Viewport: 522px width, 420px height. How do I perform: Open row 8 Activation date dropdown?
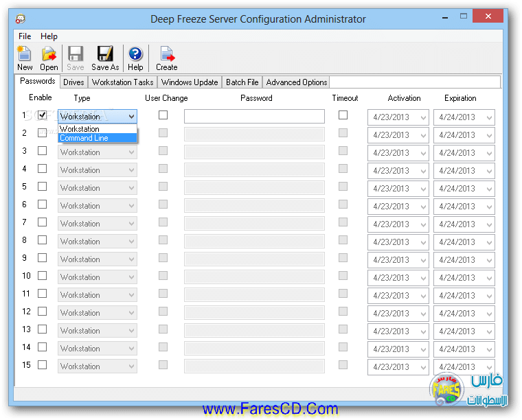[423, 242]
